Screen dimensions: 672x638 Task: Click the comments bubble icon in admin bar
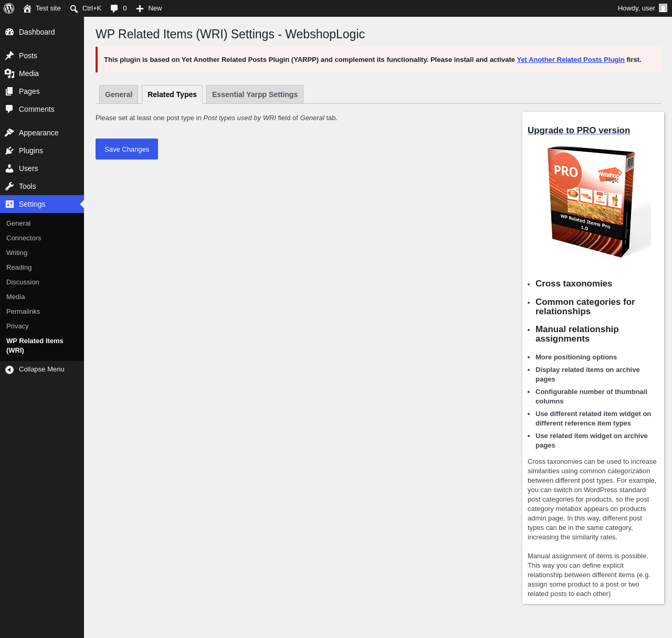pyautogui.click(x=114, y=8)
